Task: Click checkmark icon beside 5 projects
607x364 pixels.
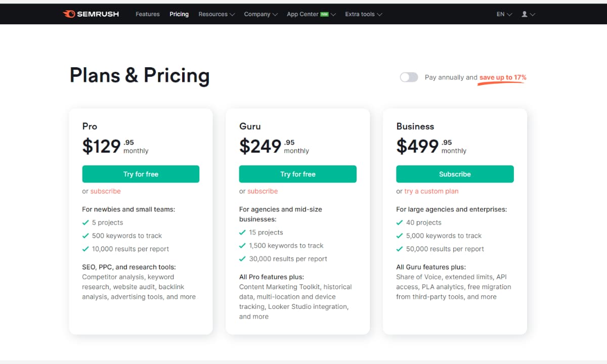Action: coord(85,222)
